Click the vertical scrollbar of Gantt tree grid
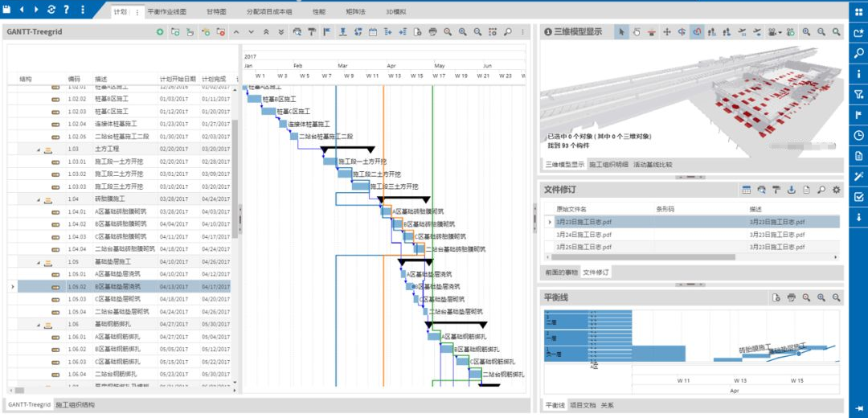 point(234,178)
